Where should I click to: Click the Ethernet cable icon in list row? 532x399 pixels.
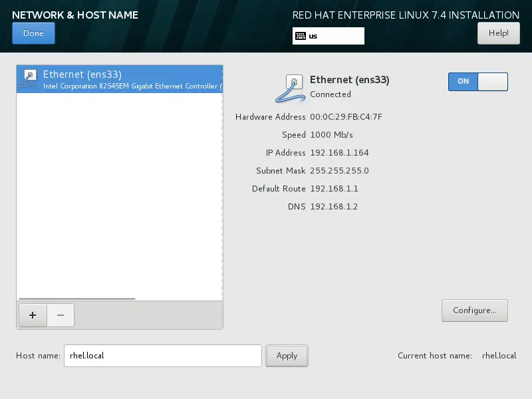click(x=29, y=78)
